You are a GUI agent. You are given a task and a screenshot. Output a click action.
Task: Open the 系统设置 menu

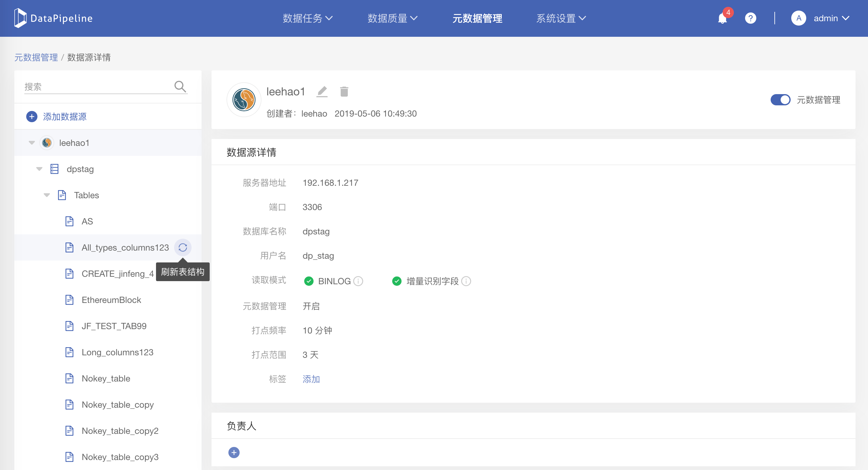[x=561, y=18]
